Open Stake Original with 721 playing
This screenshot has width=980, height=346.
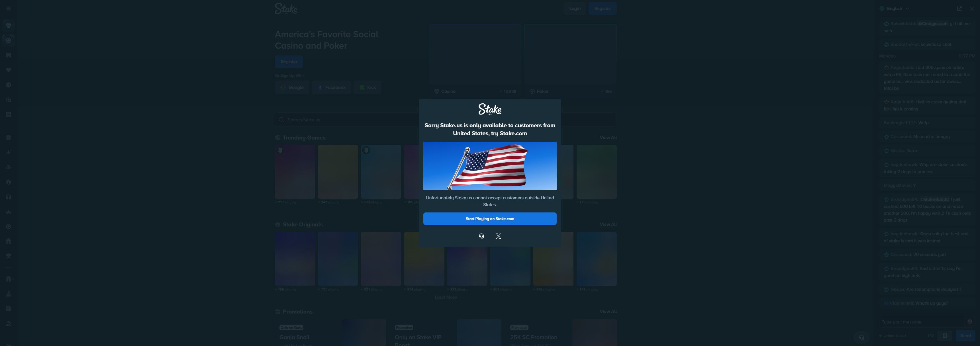(x=338, y=259)
